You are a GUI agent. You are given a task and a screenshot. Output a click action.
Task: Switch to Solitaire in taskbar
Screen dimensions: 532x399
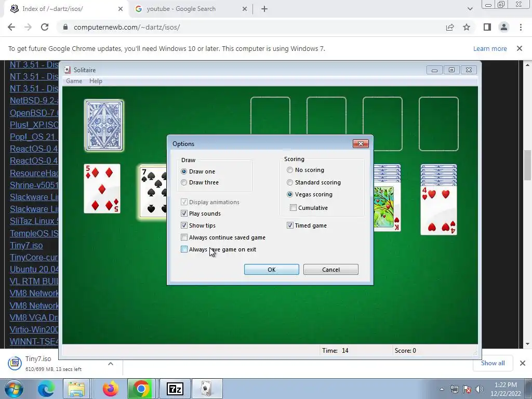click(207, 389)
